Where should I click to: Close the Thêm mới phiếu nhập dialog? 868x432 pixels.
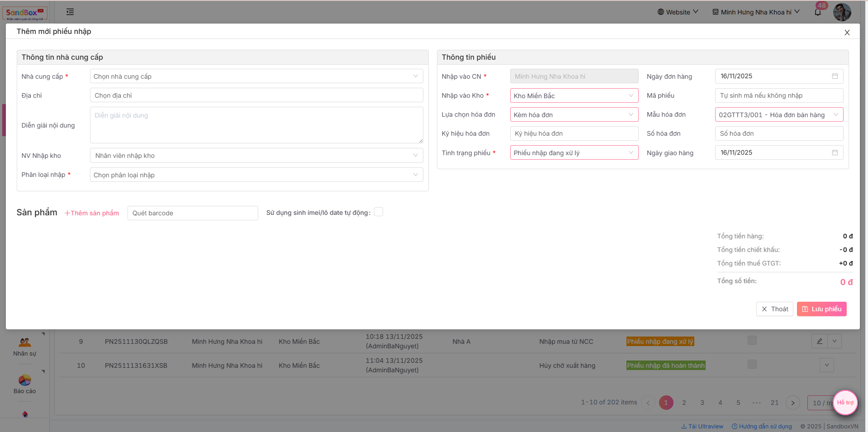(847, 33)
